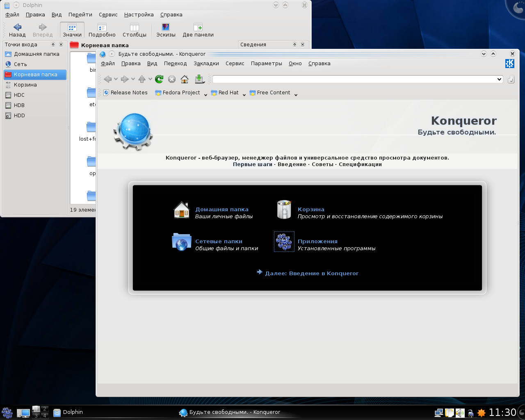Viewport: 525px width, 420px height.
Task: Click the Первые шаги link
Action: tap(253, 164)
